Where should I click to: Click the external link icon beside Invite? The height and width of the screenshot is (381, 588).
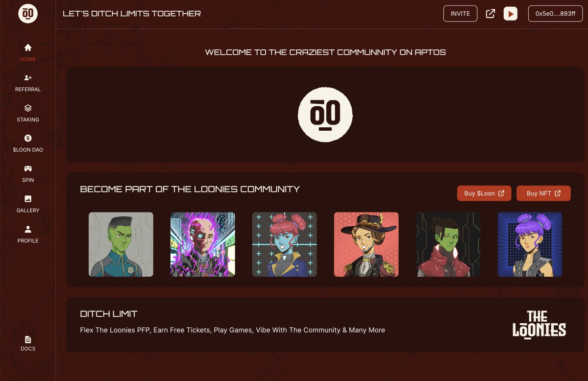(490, 14)
